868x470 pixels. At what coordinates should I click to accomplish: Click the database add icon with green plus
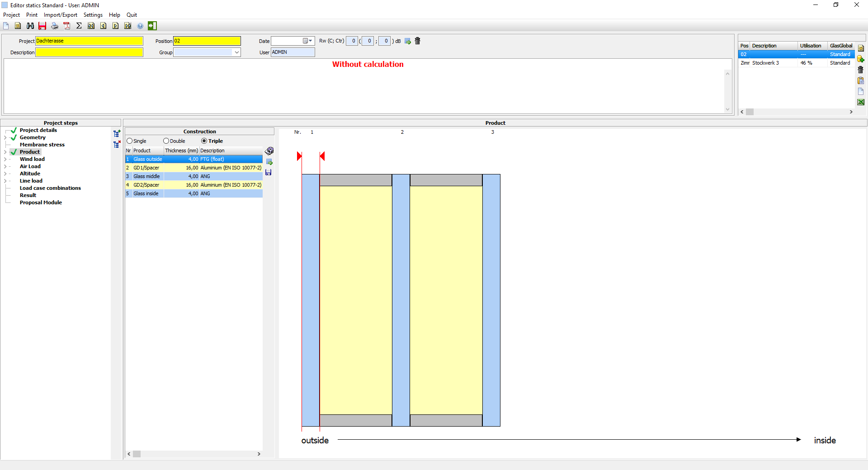pos(861,59)
